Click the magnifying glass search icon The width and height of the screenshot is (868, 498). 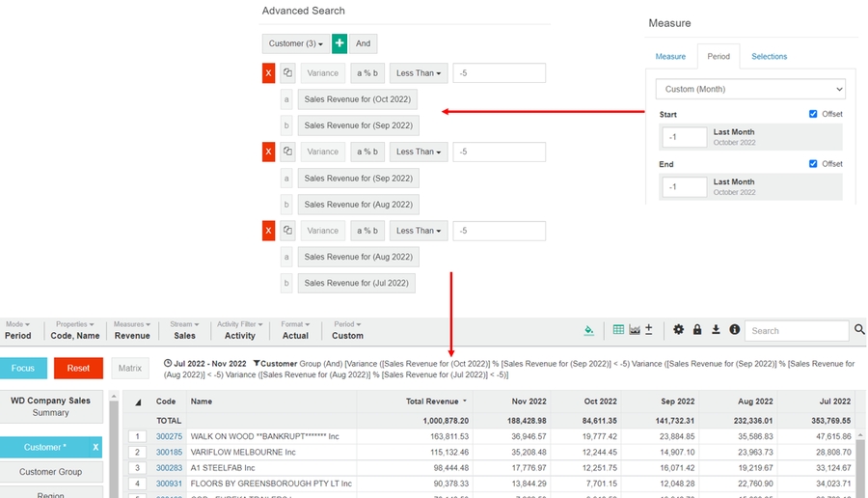coord(858,330)
